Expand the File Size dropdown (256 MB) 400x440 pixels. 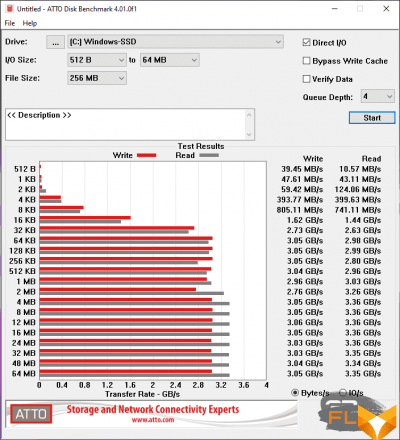[97, 78]
